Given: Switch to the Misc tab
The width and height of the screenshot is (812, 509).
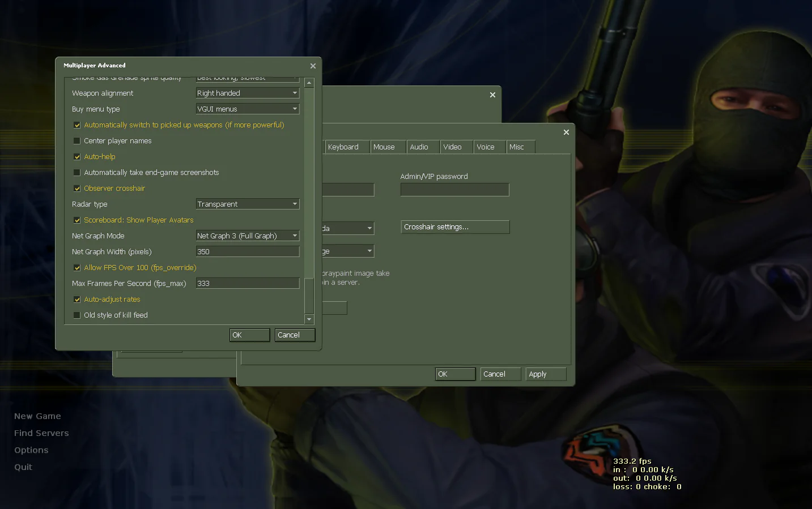Looking at the screenshot, I should (521, 147).
